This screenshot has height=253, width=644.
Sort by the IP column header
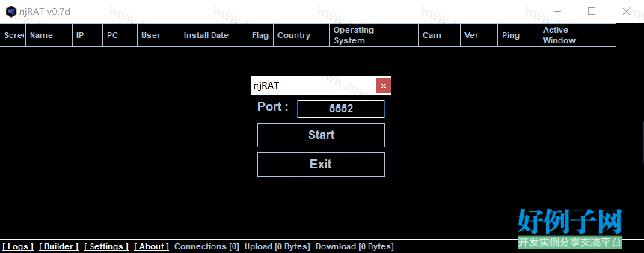click(x=88, y=35)
